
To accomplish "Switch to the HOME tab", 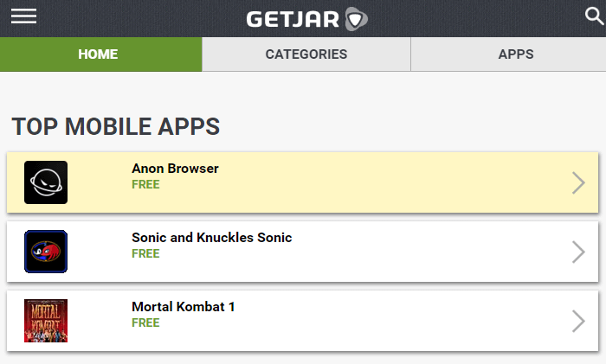I will [98, 54].
